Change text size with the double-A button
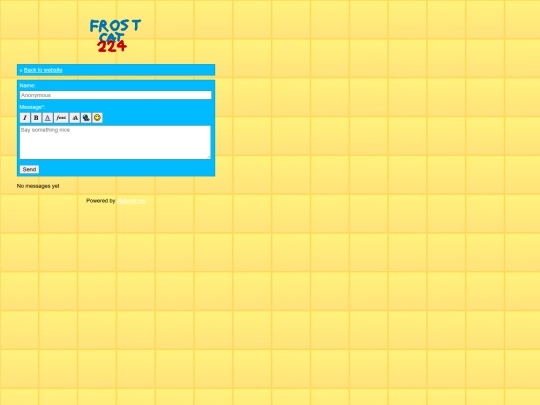The width and height of the screenshot is (540, 405). tap(75, 118)
